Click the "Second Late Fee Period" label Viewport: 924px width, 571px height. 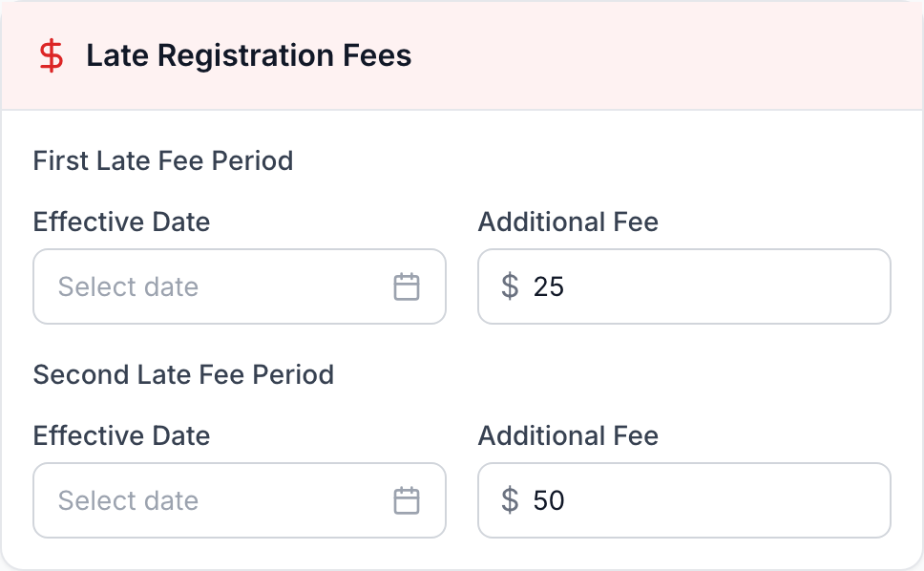183,374
